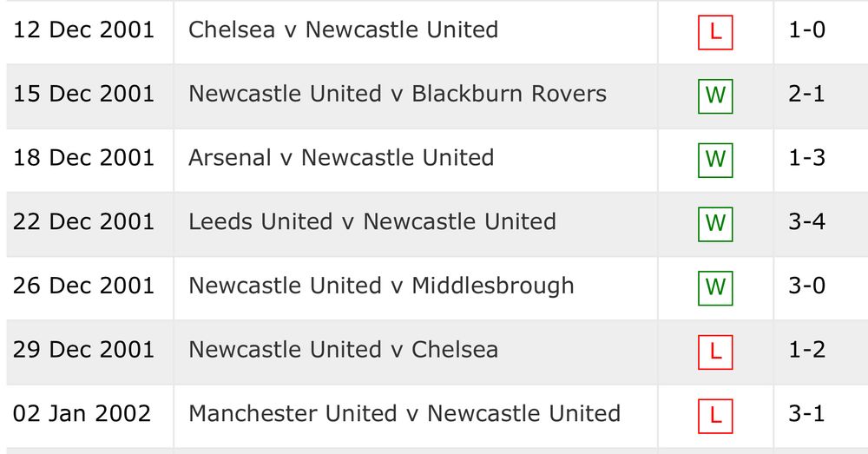Click the 3-0 score
The width and height of the screenshot is (868, 454).
coord(806,286)
